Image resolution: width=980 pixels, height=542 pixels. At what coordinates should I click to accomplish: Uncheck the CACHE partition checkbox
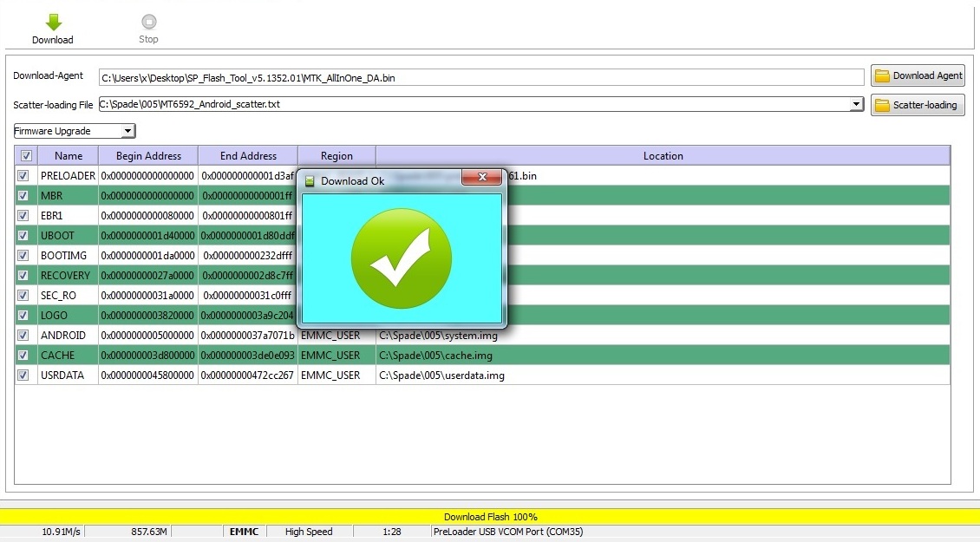pos(23,356)
